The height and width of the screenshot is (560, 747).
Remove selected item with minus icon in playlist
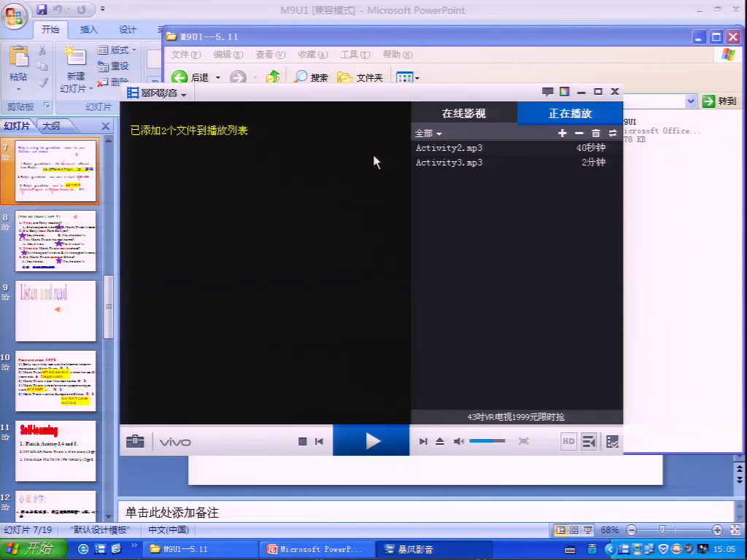tap(578, 133)
